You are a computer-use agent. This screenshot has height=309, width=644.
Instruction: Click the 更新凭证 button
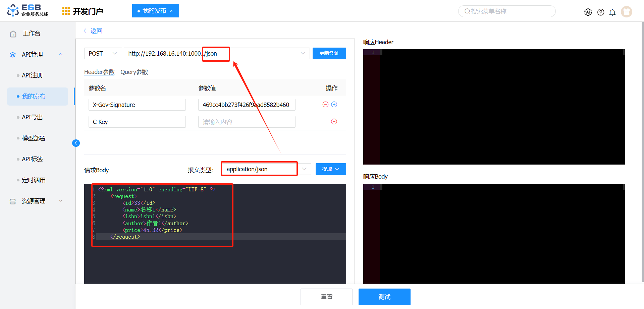pyautogui.click(x=329, y=53)
